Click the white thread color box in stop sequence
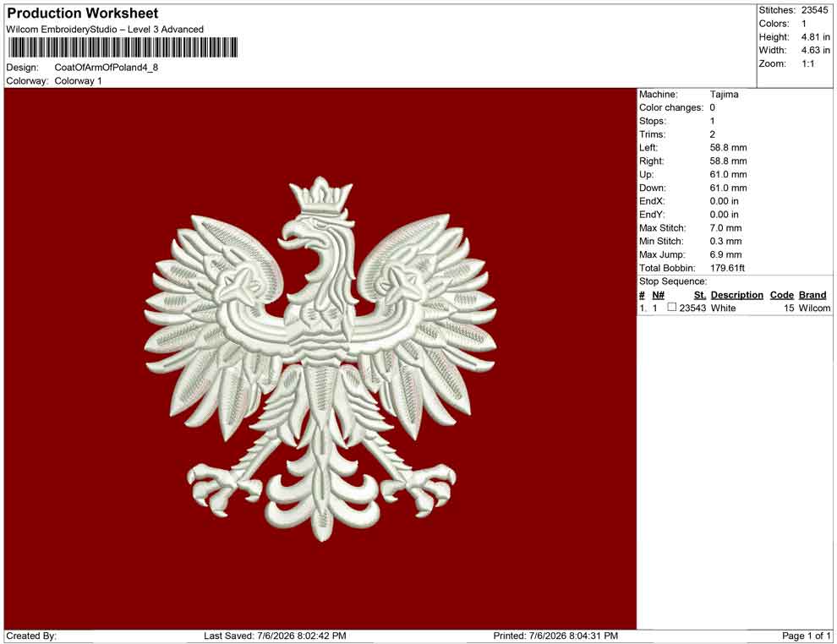Screen dimensions: 837x644 click(672, 307)
